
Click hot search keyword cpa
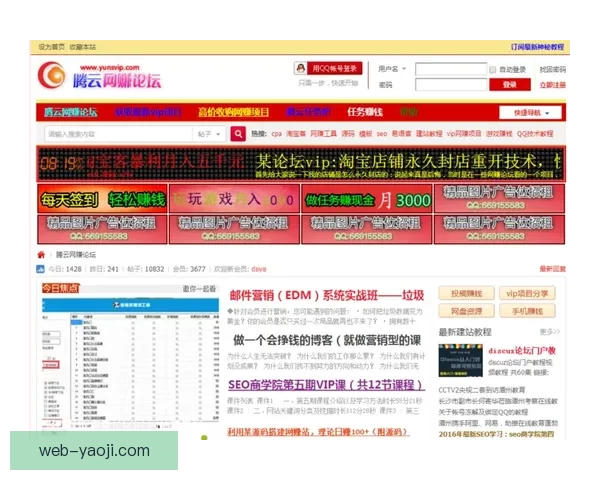pos(277,134)
